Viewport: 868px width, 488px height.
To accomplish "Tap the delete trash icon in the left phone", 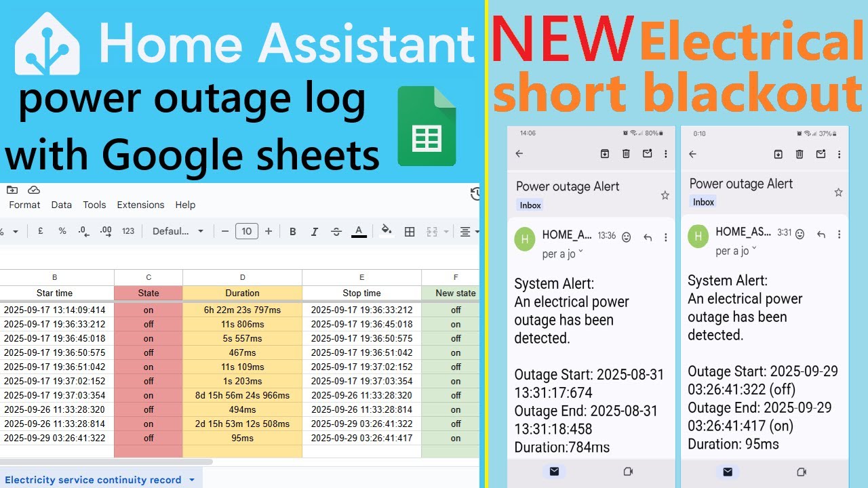I will 627,154.
